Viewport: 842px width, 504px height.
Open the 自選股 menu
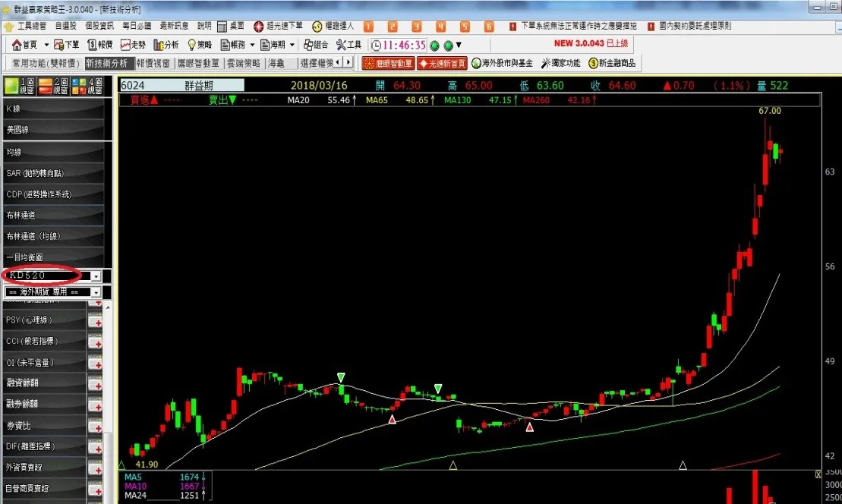(65, 26)
